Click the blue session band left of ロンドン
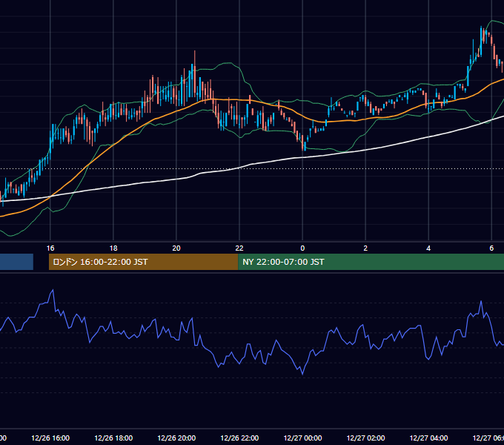The image size is (504, 445). pyautogui.click(x=16, y=262)
